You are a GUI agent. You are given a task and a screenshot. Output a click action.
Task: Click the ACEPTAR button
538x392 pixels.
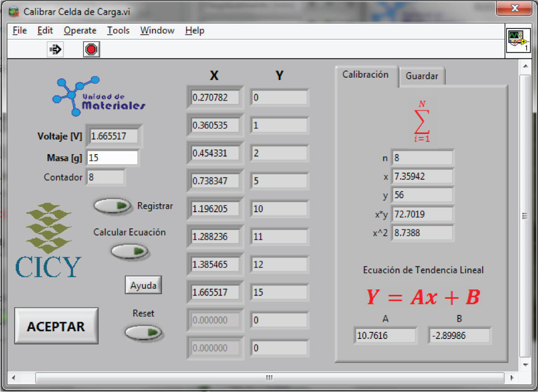pyautogui.click(x=56, y=326)
